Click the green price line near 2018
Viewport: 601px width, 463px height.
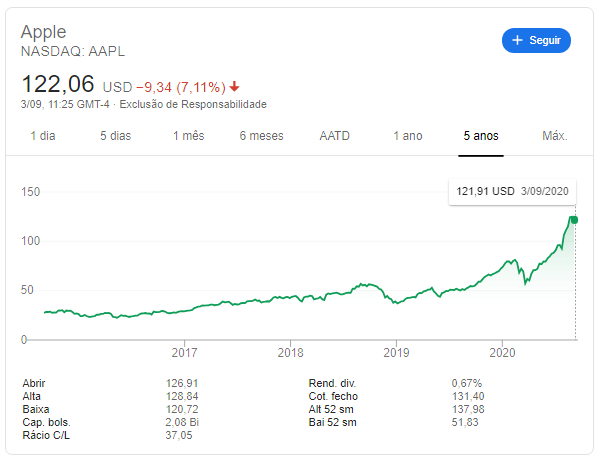[x=290, y=298]
